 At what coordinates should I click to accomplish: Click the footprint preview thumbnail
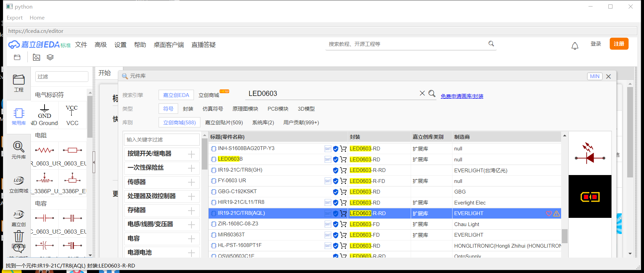[590, 197]
